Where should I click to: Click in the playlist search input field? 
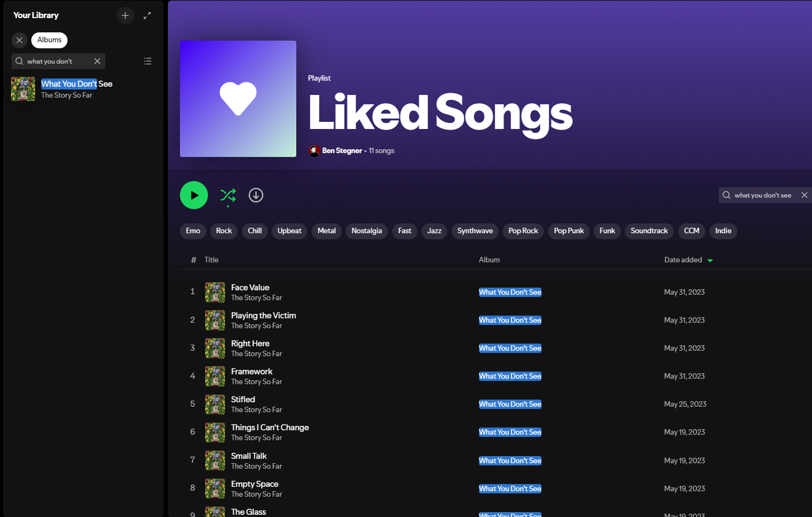pyautogui.click(x=763, y=195)
